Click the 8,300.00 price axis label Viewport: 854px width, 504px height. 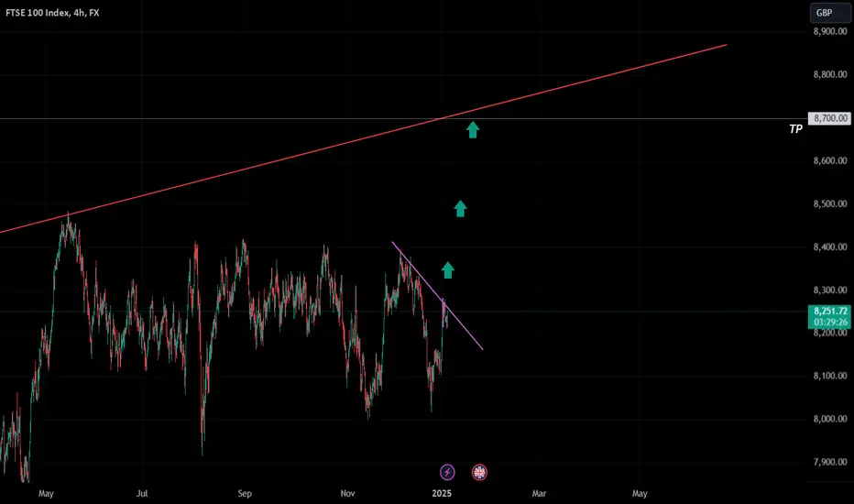pyautogui.click(x=830, y=290)
